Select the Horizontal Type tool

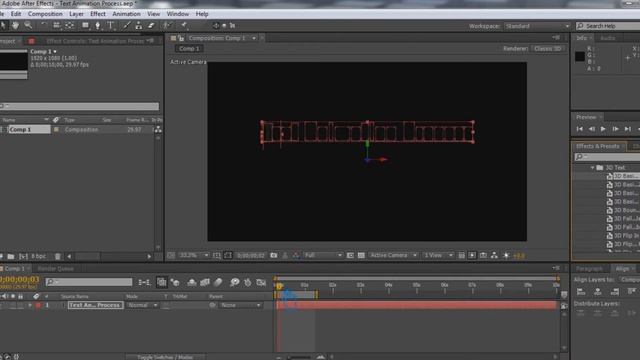(111, 25)
